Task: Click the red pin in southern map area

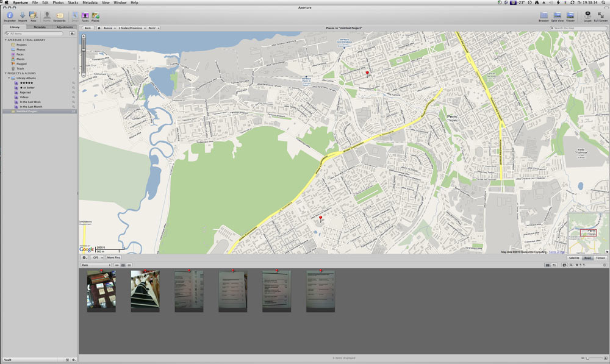Action: [x=321, y=218]
